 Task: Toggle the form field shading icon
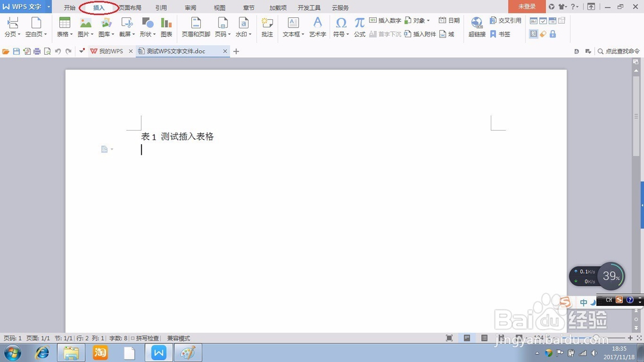tap(533, 34)
